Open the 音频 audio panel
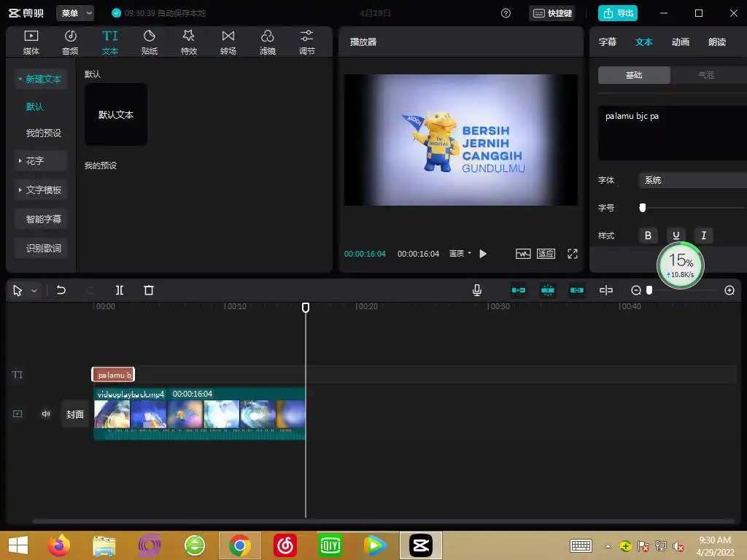Viewport: 747px width, 560px height. tap(70, 42)
